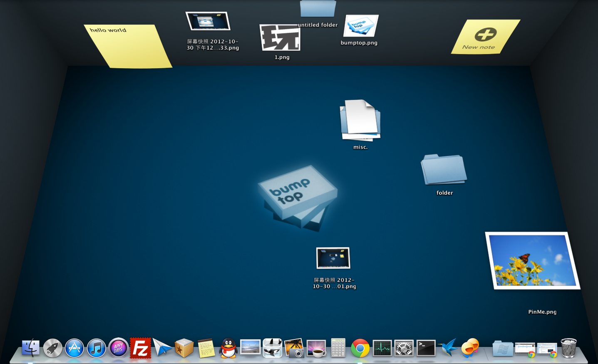Open iTunes from the dock
598x364 pixels.
[97, 348]
